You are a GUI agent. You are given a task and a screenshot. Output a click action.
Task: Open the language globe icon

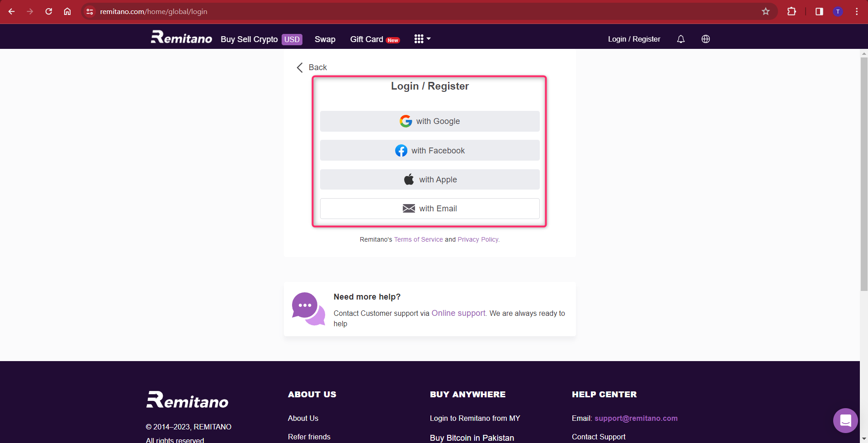pyautogui.click(x=705, y=39)
